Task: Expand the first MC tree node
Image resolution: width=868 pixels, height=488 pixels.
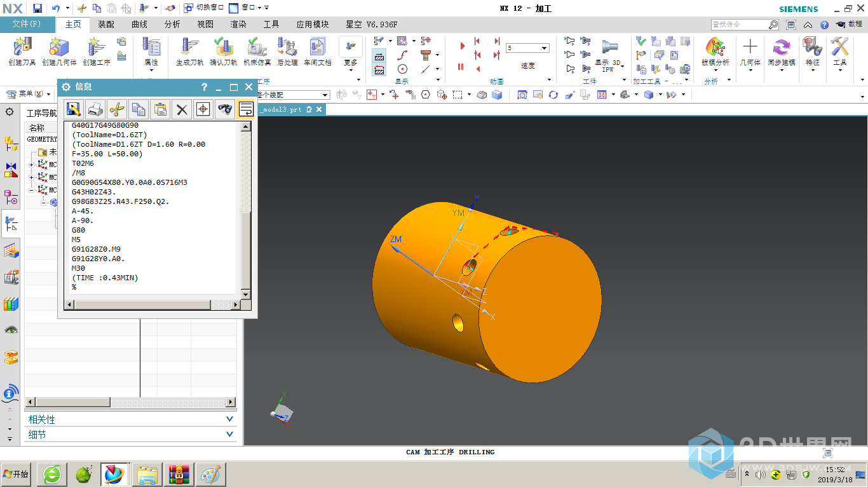Action: point(32,165)
